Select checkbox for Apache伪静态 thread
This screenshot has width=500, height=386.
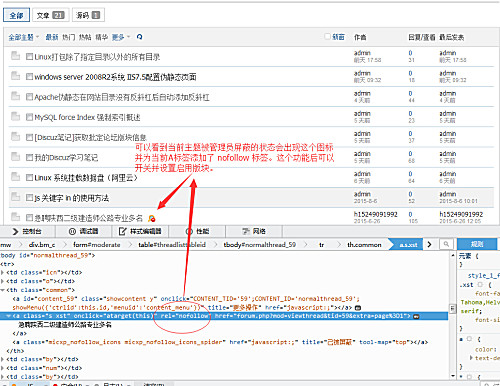click(29, 97)
